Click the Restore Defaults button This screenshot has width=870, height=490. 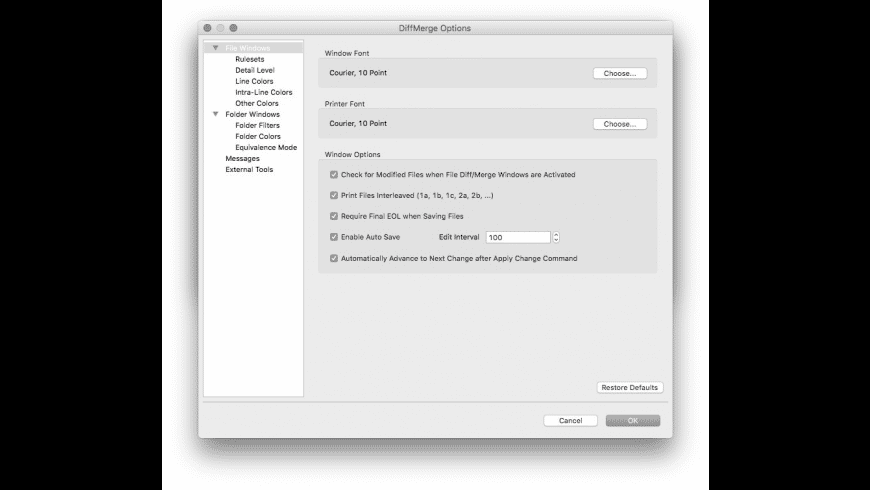point(630,387)
